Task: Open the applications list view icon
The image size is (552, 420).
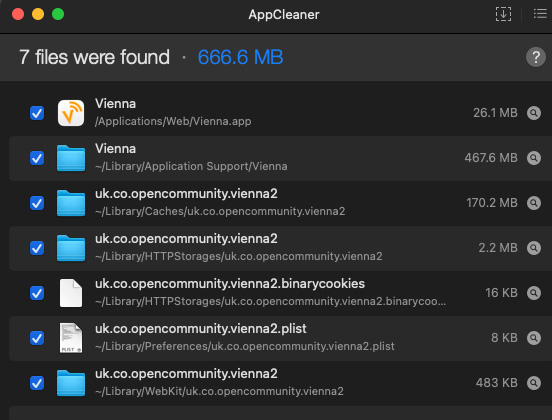Action: pos(540,14)
